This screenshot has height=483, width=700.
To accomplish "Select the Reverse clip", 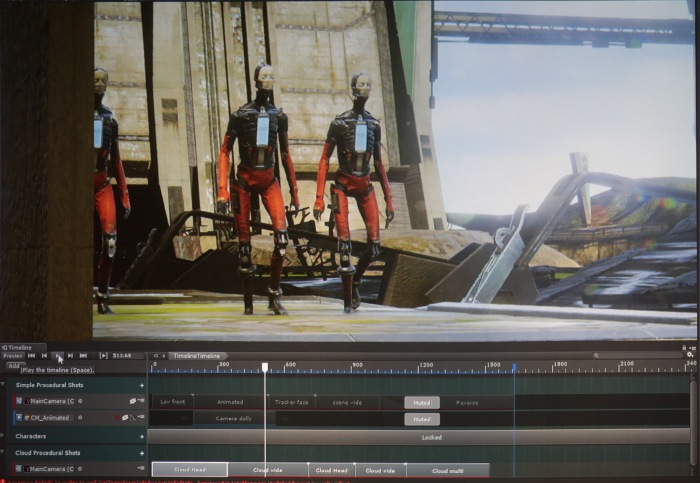I will click(467, 403).
